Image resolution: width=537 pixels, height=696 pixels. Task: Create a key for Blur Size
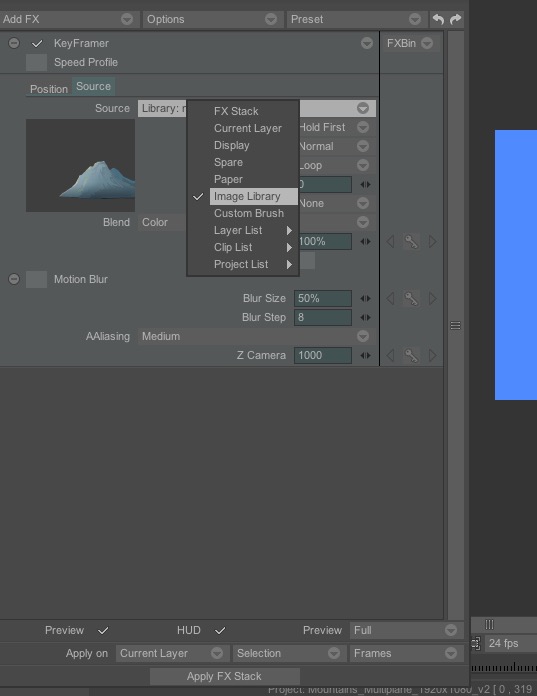pos(411,298)
